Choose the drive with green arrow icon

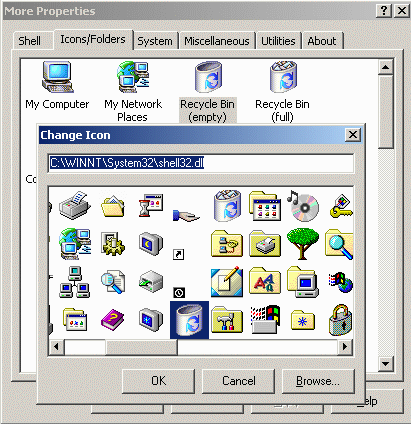point(151,282)
